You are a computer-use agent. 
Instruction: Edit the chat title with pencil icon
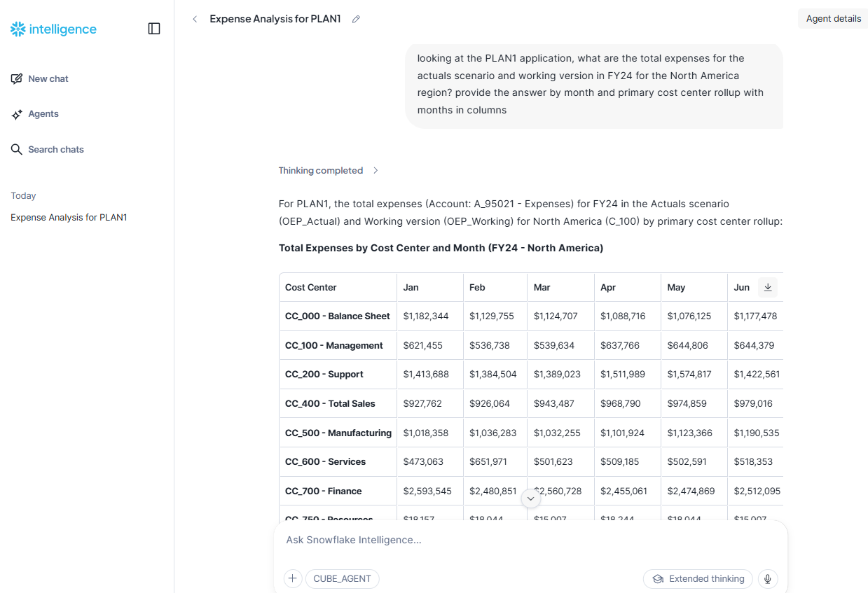tap(356, 19)
